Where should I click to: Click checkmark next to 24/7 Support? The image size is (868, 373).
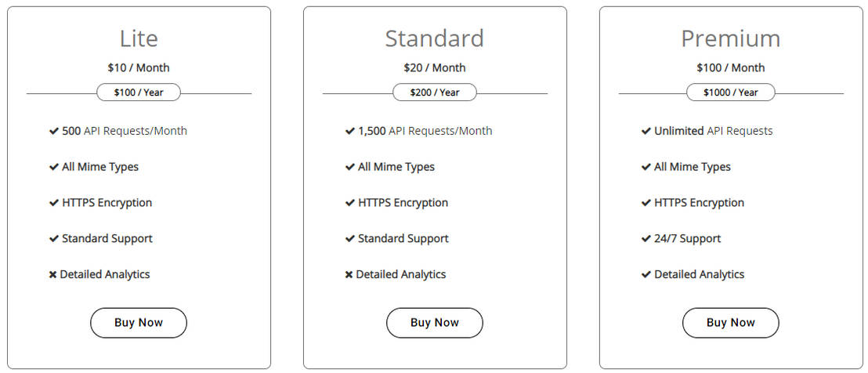coord(646,239)
